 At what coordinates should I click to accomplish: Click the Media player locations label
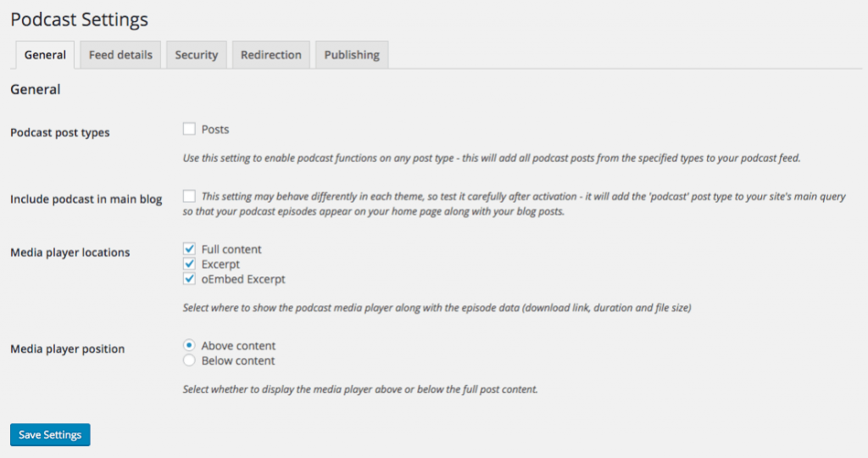pyautogui.click(x=70, y=252)
